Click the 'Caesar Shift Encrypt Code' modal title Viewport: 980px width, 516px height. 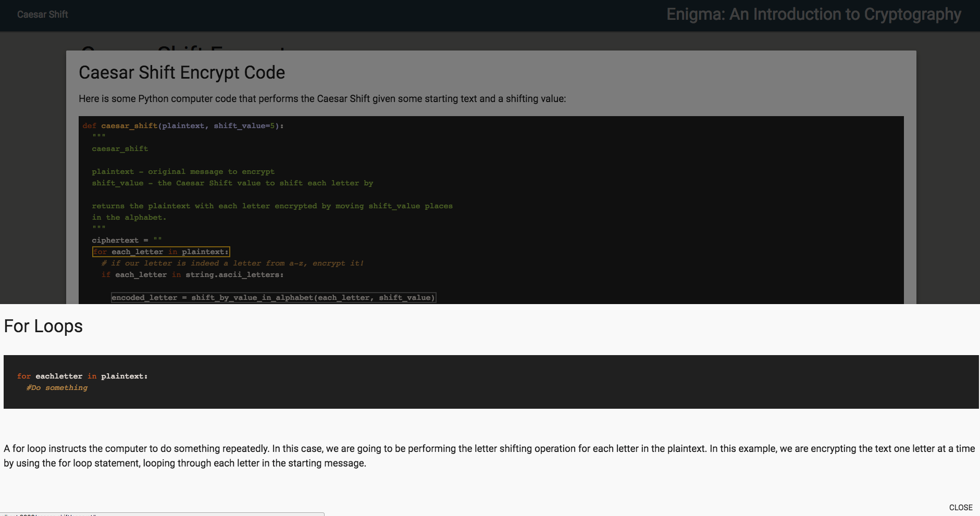pyautogui.click(x=182, y=73)
